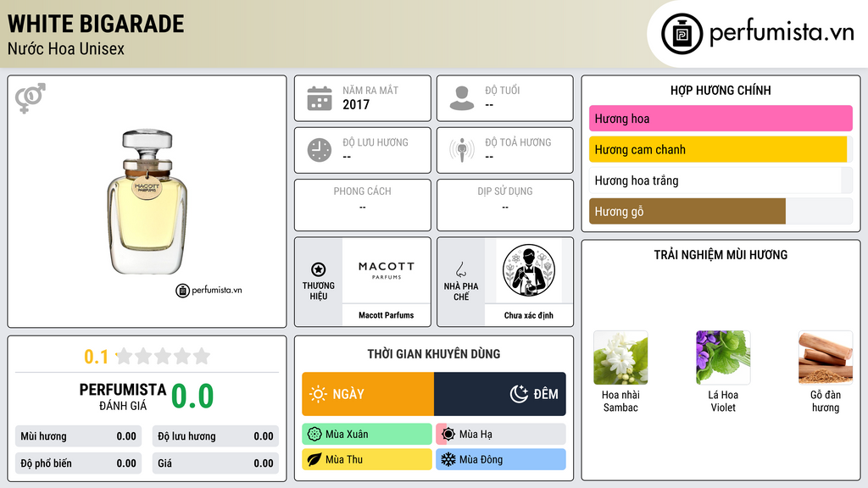The width and height of the screenshot is (868, 488).
Task: Open the Macott Parfums brand logo
Action: pos(387,270)
